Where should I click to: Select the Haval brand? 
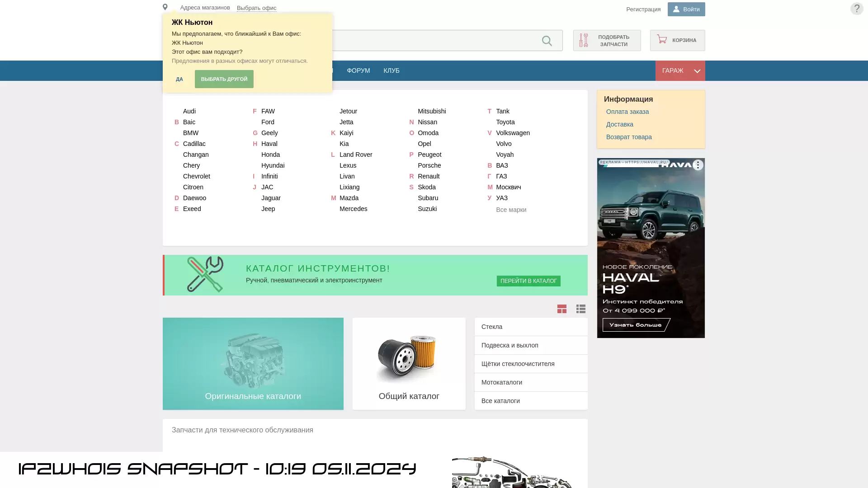tap(269, 144)
